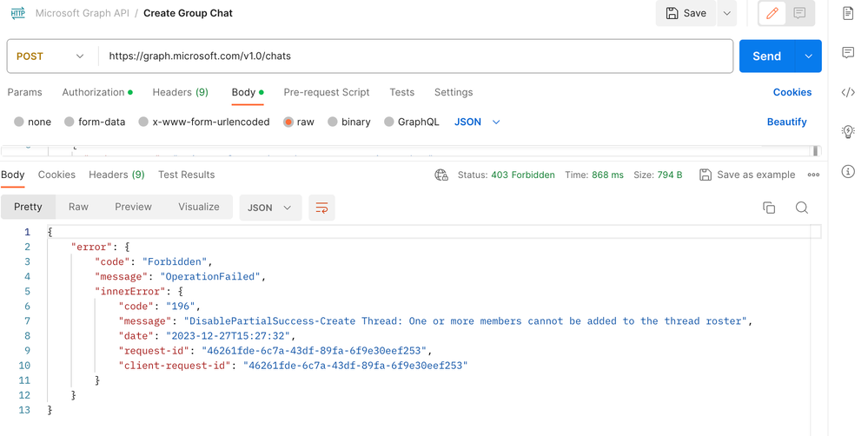Click the 794 B size value
868x436 pixels.
point(670,175)
